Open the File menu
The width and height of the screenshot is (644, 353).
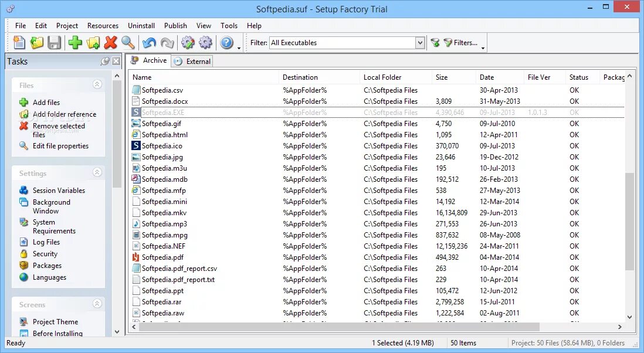tap(21, 25)
